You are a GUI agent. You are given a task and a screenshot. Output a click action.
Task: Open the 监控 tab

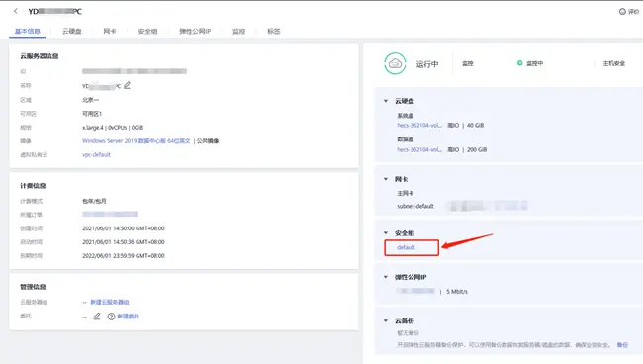tap(238, 31)
